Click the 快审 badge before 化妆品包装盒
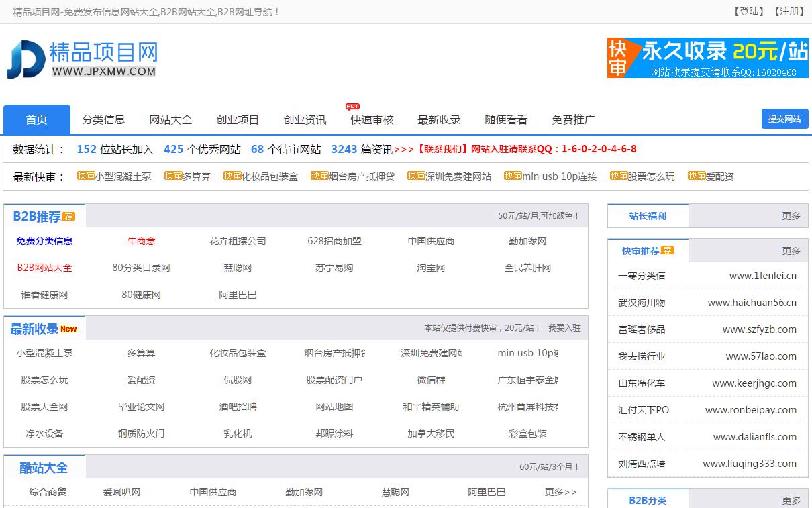 [232, 176]
